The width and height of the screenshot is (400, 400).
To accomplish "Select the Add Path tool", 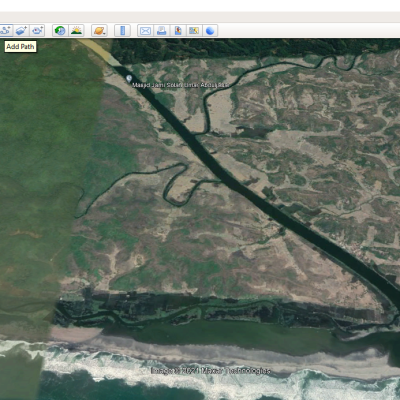I will (5, 31).
